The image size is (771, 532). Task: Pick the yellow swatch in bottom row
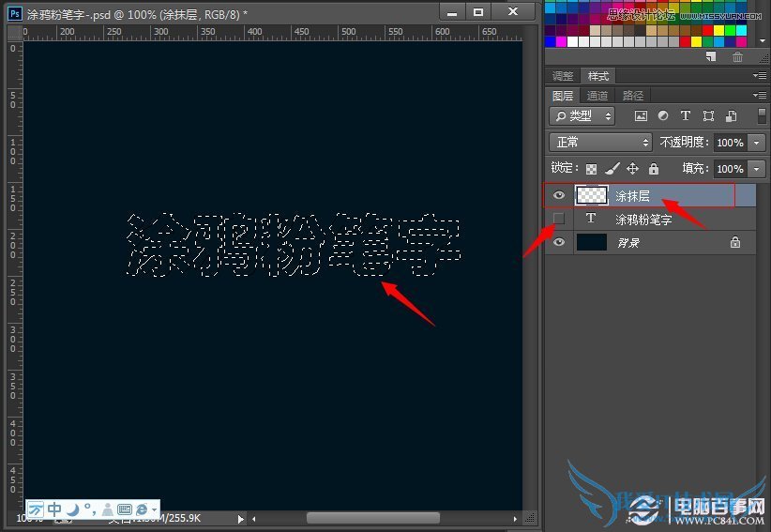696,42
